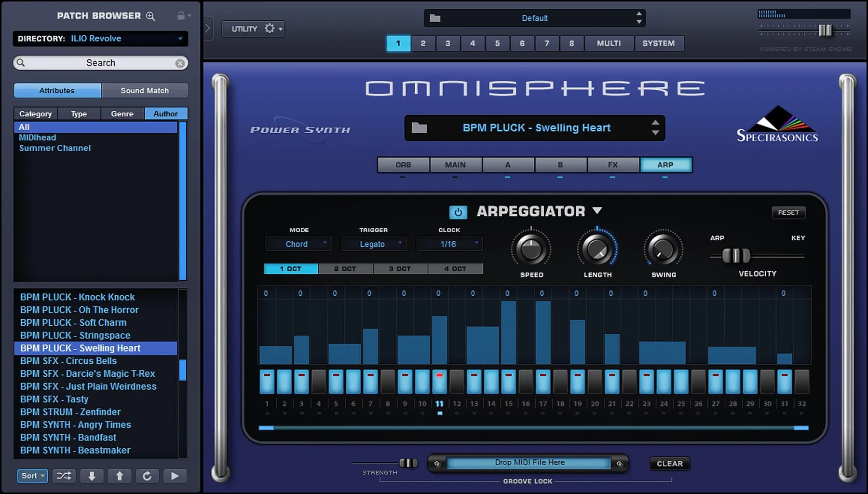Open the Utility gear settings
Image resolution: width=868 pixels, height=494 pixels.
tap(269, 28)
